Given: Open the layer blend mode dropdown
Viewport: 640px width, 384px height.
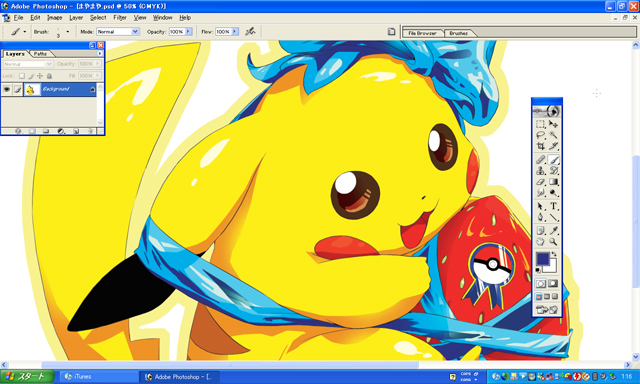Looking at the screenshot, I should point(28,64).
